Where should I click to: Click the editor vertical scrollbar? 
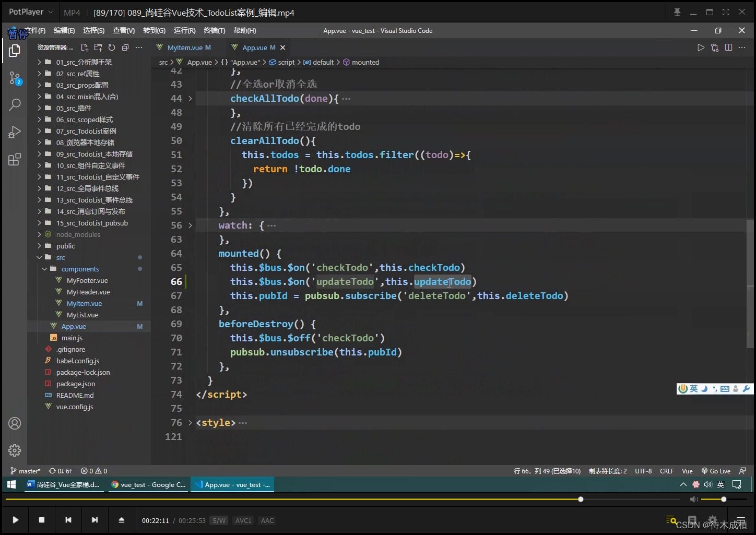tap(750, 284)
